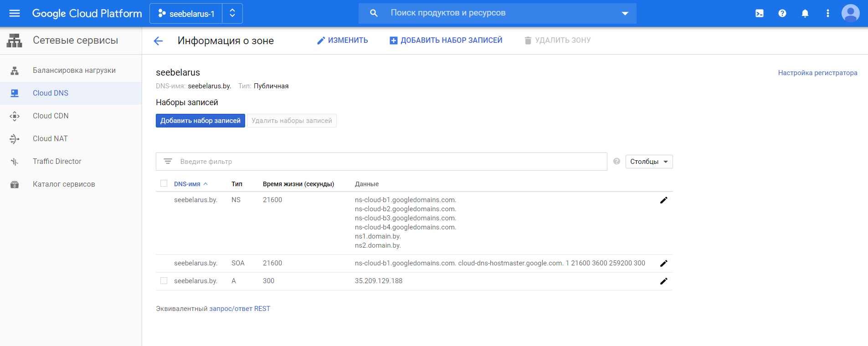This screenshot has height=346, width=868.
Task: Go back with the left arrow
Action: (158, 41)
